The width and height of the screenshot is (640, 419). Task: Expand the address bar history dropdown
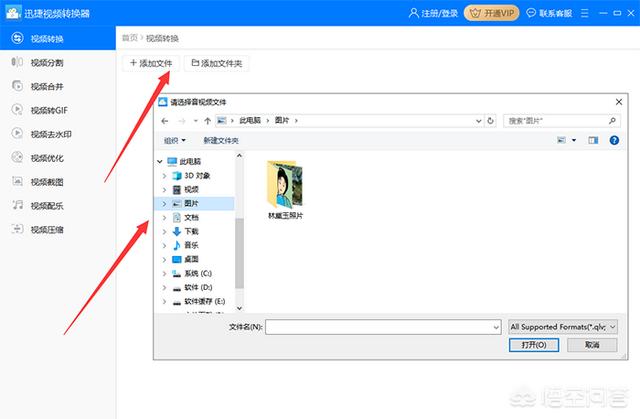[x=478, y=121]
